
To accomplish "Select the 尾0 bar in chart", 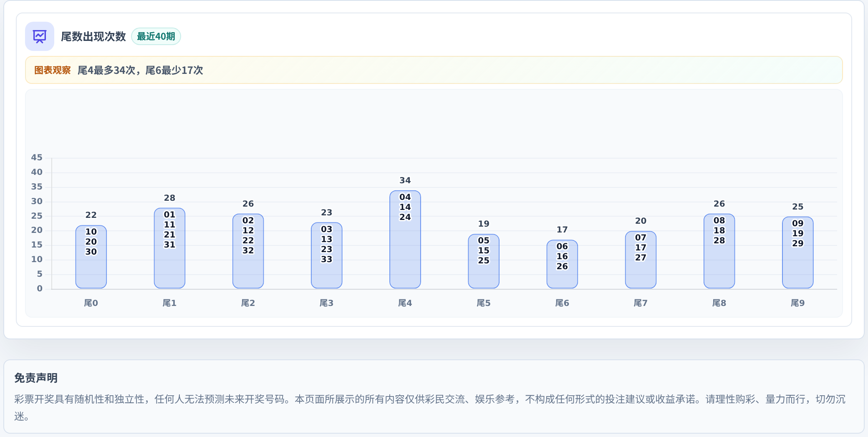I will click(x=91, y=257).
